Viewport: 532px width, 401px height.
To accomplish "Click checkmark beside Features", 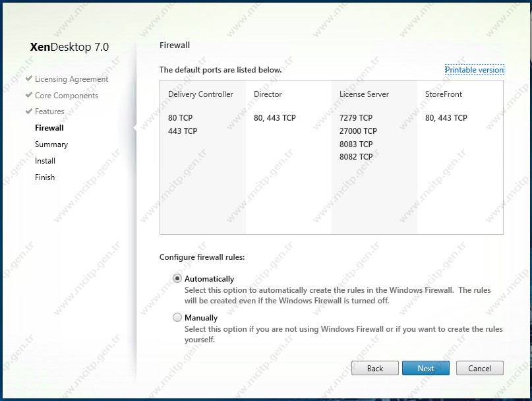I will [x=29, y=111].
